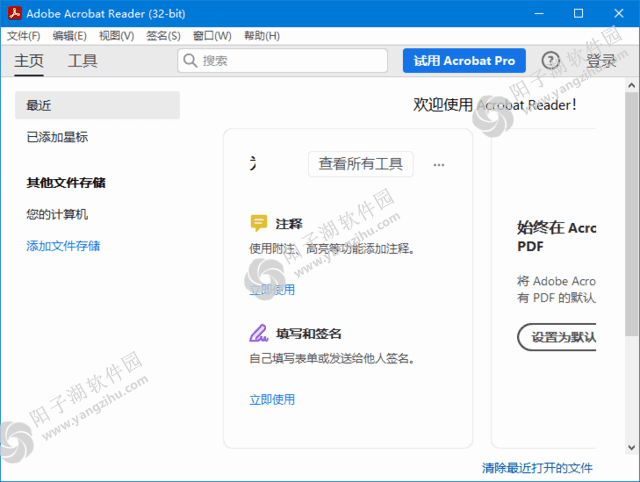Screen dimensions: 640x482
Task: Open the 帮助(H) menu
Action: point(262,36)
